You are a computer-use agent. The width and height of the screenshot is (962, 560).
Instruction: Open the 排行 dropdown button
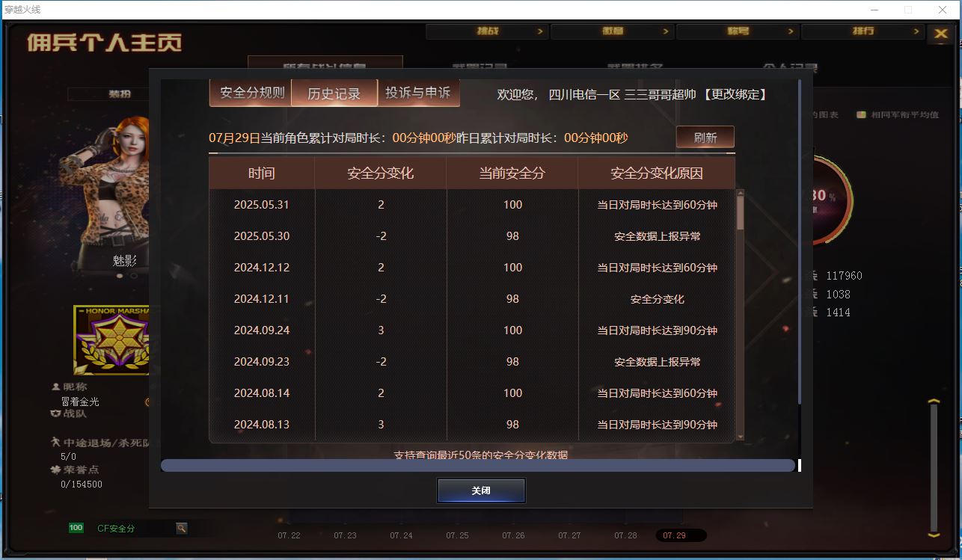862,31
